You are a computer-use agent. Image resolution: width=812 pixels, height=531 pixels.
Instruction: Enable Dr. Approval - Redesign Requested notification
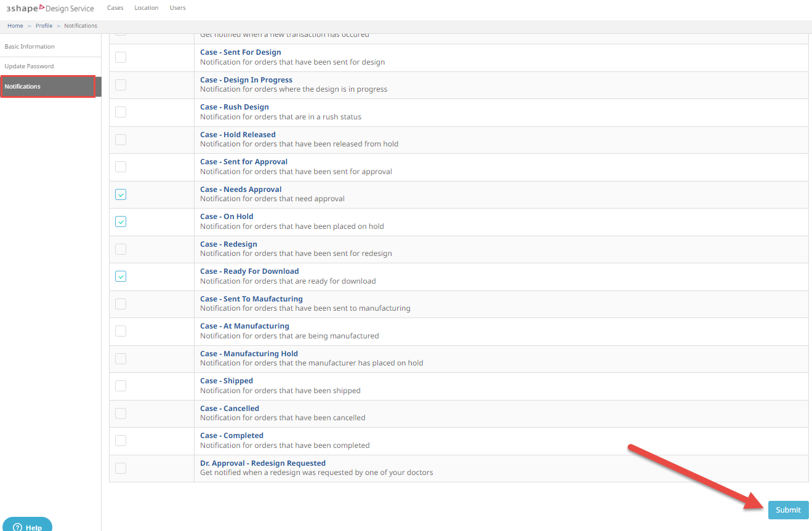pyautogui.click(x=121, y=468)
